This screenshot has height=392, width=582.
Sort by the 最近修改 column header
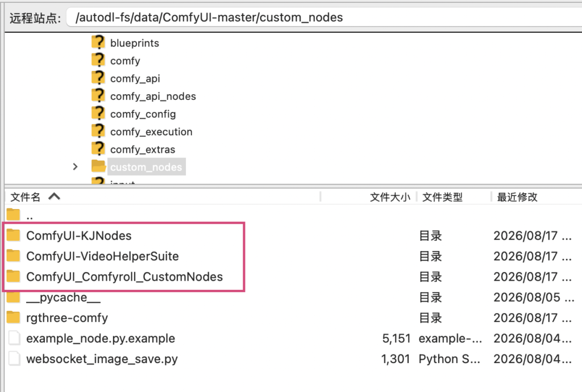(x=517, y=197)
